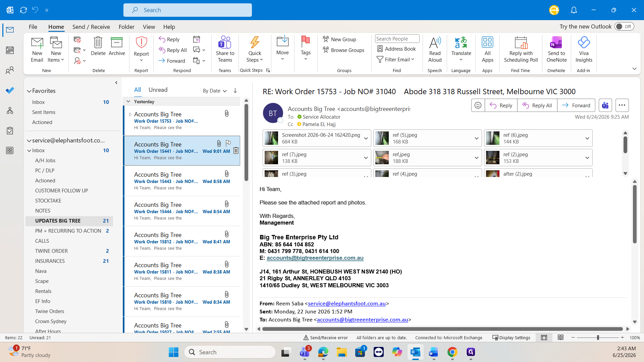Flag the Work Order 15441 message
Viewport: 644px width, 362px height.
coord(228,143)
